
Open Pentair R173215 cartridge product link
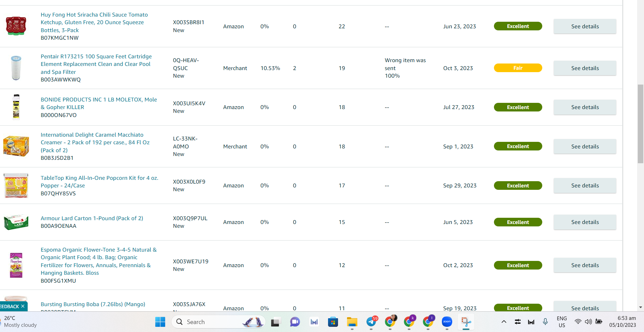96,64
